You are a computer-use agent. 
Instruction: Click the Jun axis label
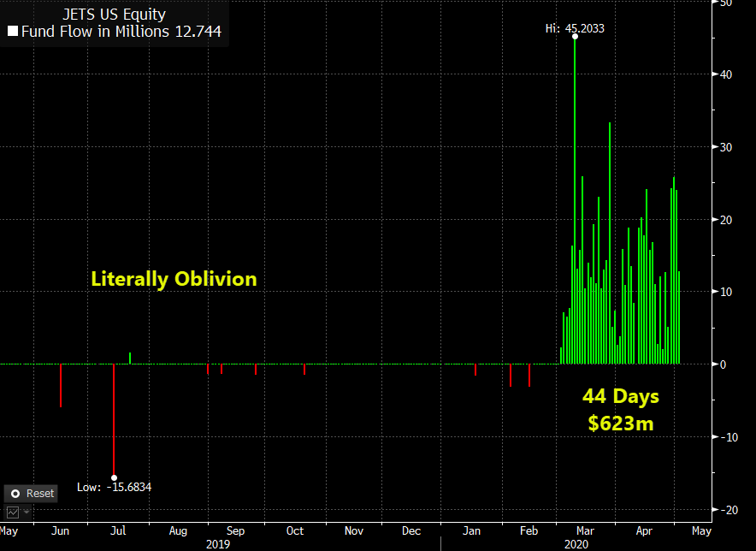click(x=60, y=530)
